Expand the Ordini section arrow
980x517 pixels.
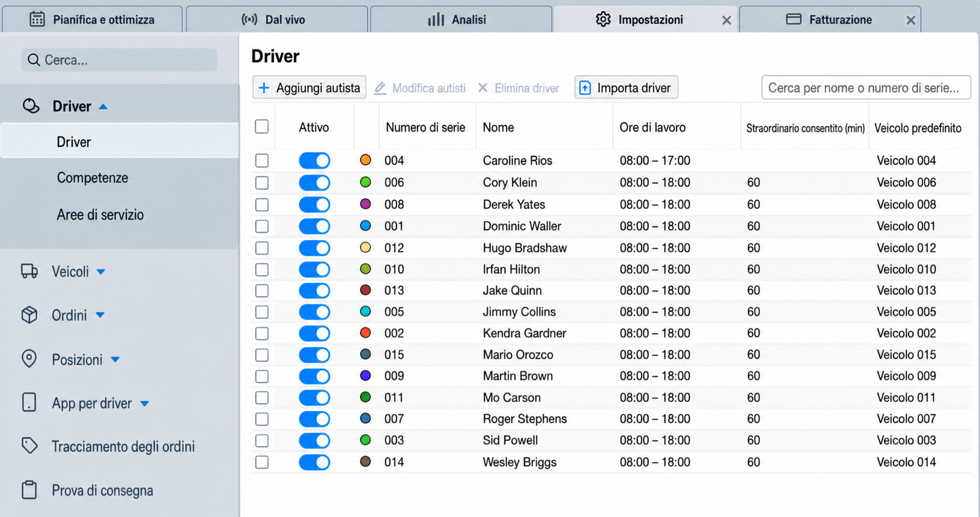(100, 315)
